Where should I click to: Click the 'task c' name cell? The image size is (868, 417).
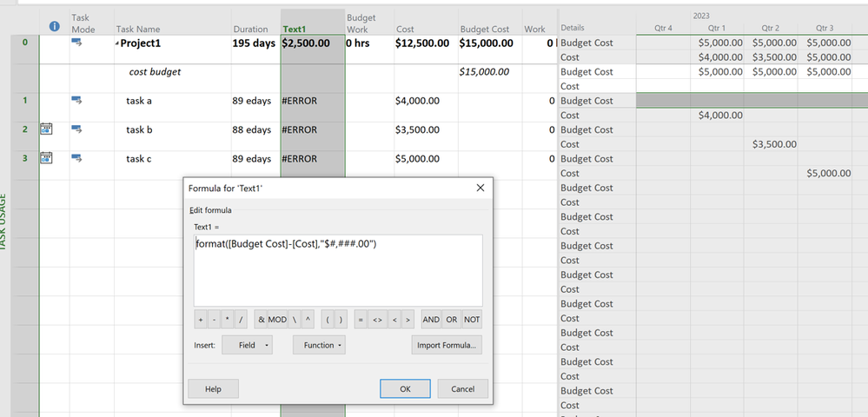click(173, 165)
